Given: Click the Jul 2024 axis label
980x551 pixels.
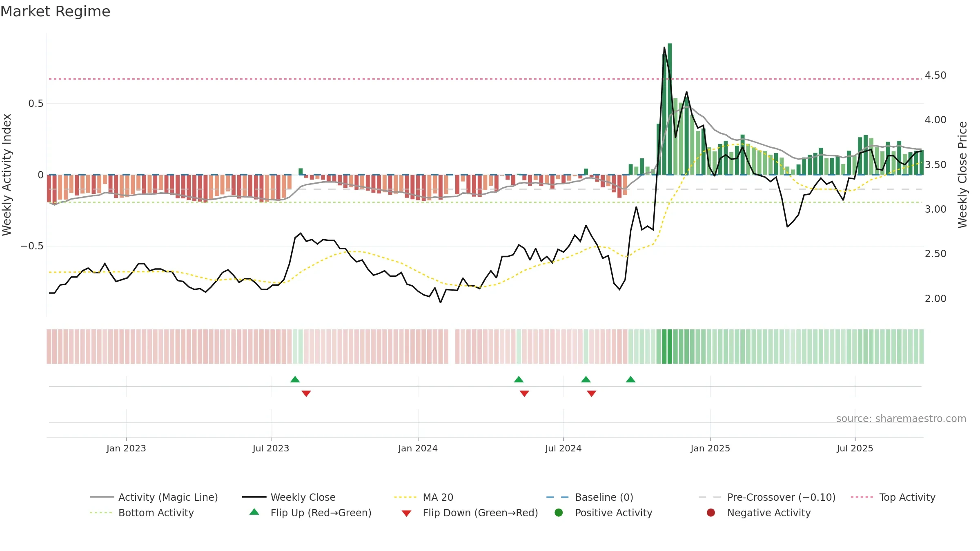Looking at the screenshot, I should [563, 448].
